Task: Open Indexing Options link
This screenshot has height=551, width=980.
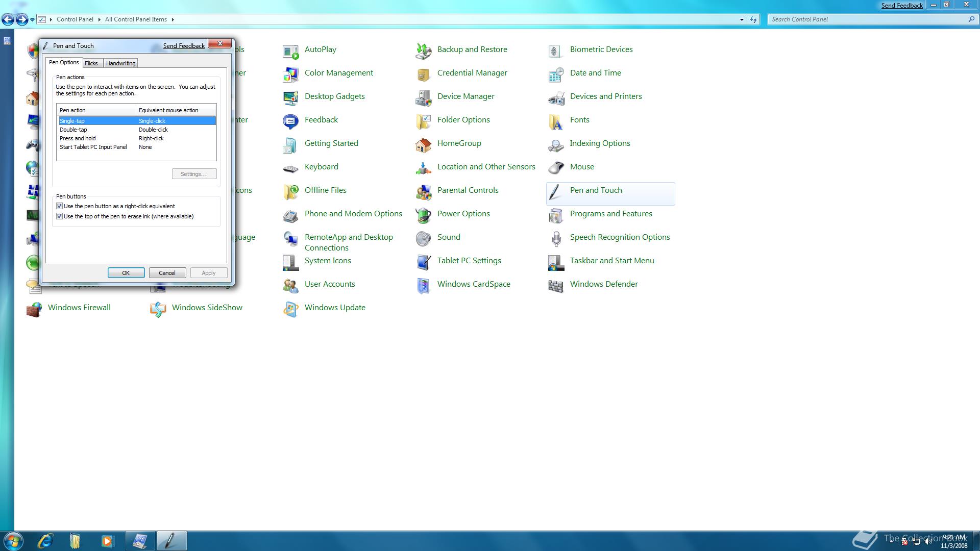Action: point(600,143)
